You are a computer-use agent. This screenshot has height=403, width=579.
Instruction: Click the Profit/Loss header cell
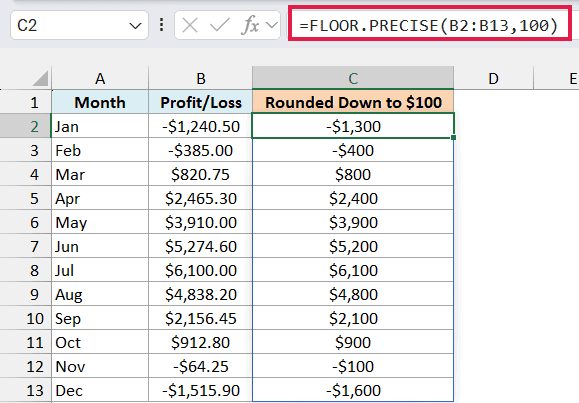[201, 102]
